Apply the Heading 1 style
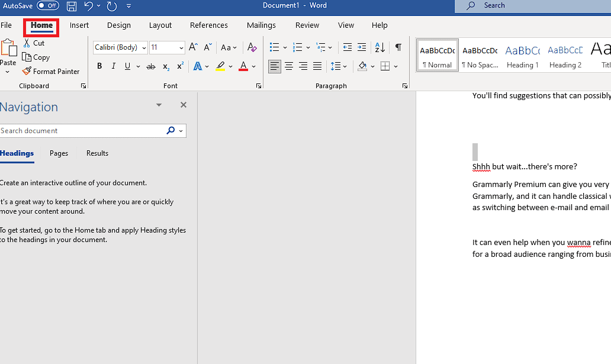This screenshot has width=611, height=364. 522,57
